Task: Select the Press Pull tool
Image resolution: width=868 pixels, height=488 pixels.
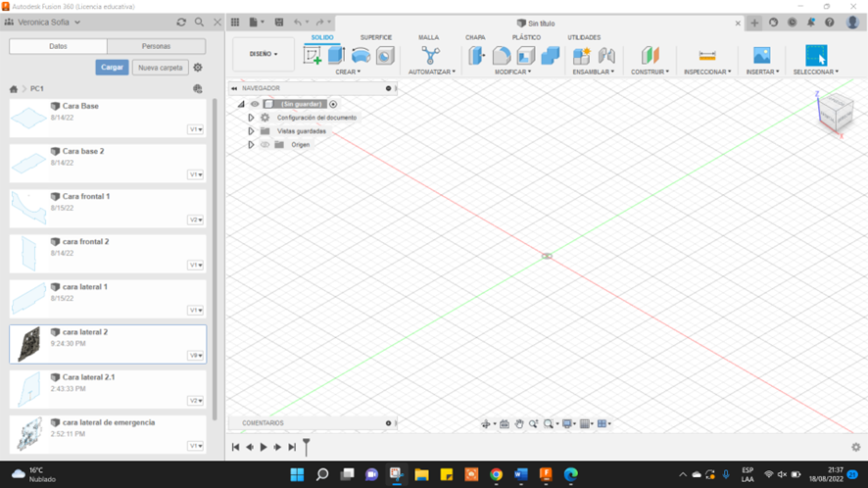Action: pyautogui.click(x=477, y=56)
